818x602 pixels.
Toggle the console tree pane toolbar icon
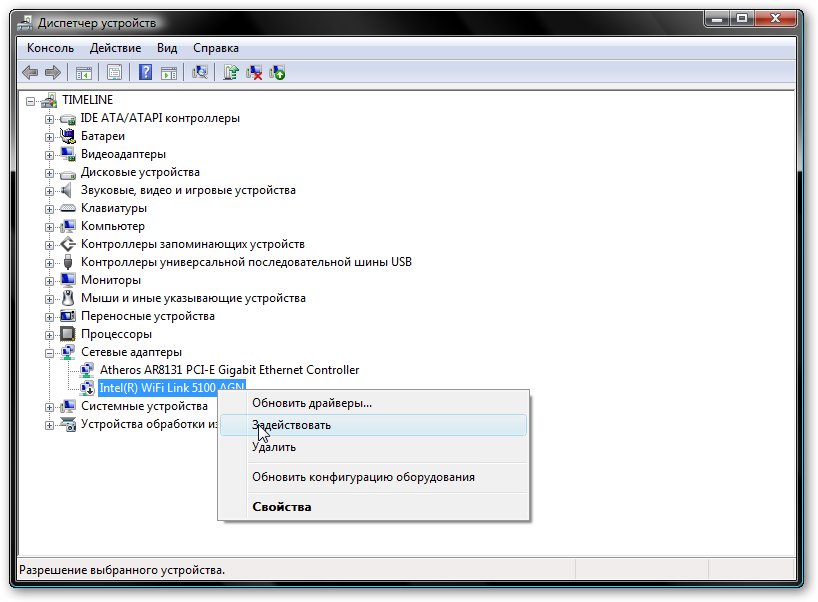pos(84,72)
